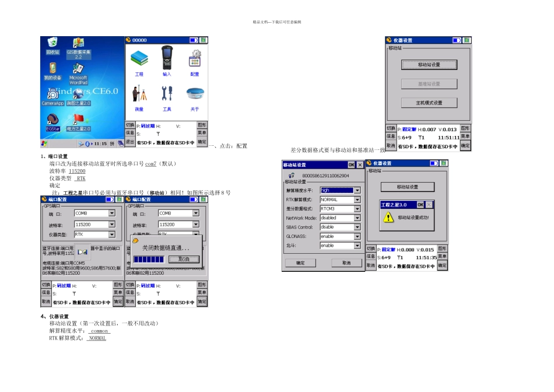Click the network connection tray icon in the taskbar
Image resolution: width=554 pixels, height=392 pixels.
coord(81,144)
